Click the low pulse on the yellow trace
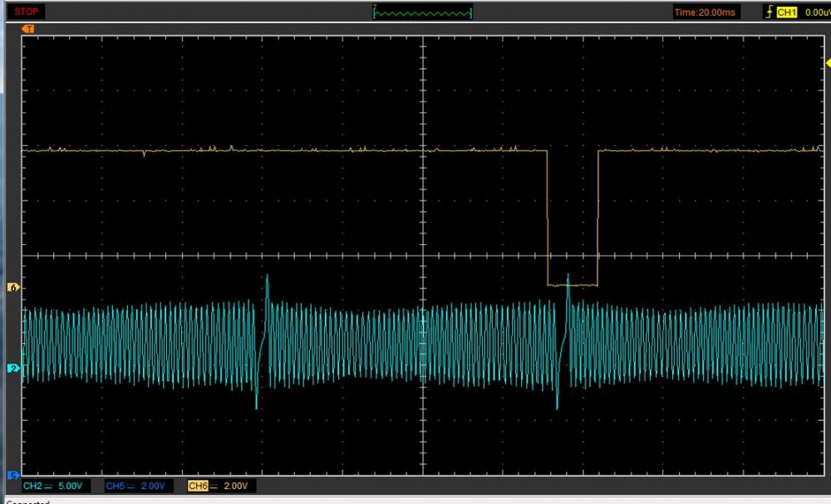 (x=572, y=285)
